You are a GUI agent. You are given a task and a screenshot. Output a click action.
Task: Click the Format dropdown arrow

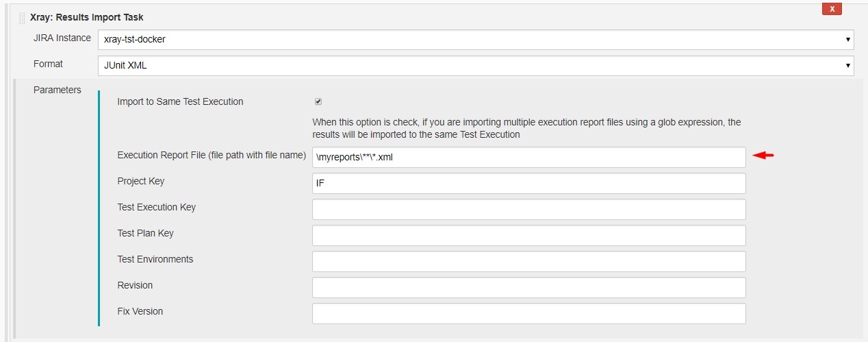click(848, 65)
